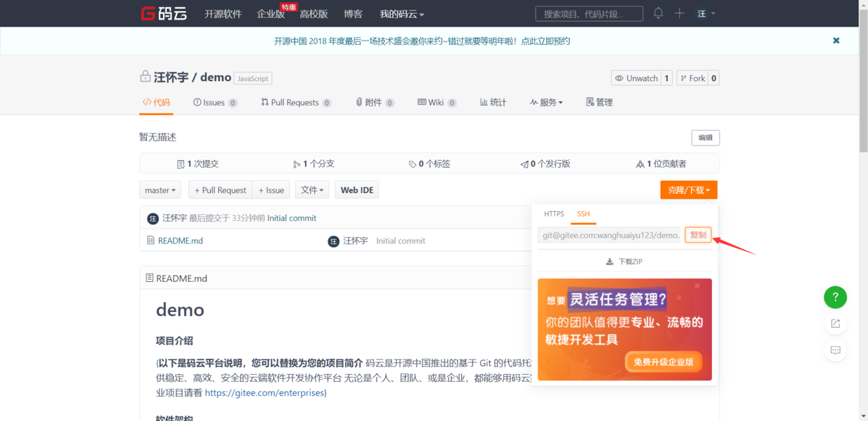Focus the 搜索项目 search input field
This screenshot has height=421, width=868.
[589, 14]
